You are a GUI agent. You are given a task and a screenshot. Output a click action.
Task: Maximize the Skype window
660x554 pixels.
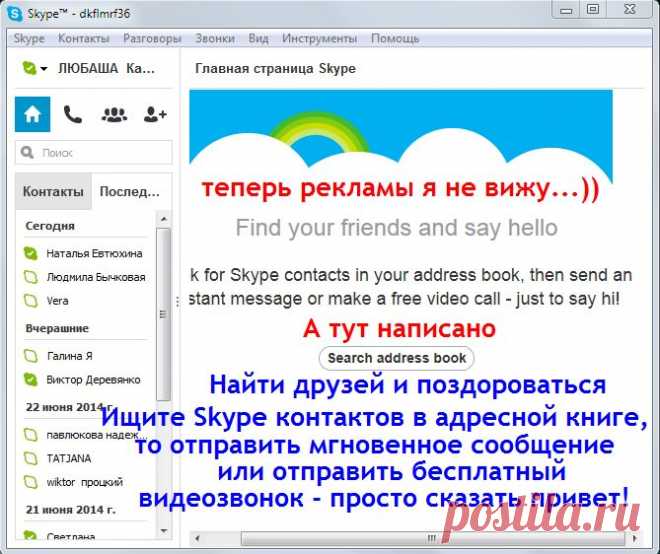click(593, 9)
